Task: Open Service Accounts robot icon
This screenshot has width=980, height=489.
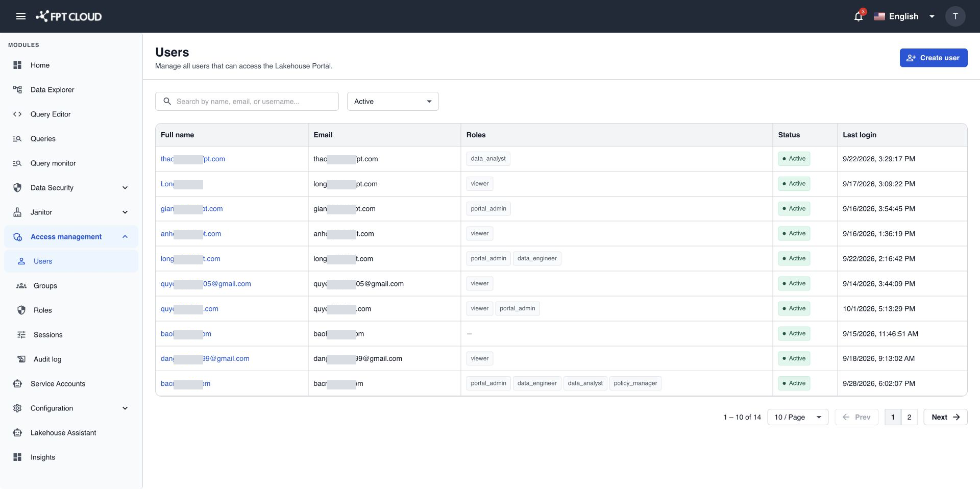Action: point(17,384)
